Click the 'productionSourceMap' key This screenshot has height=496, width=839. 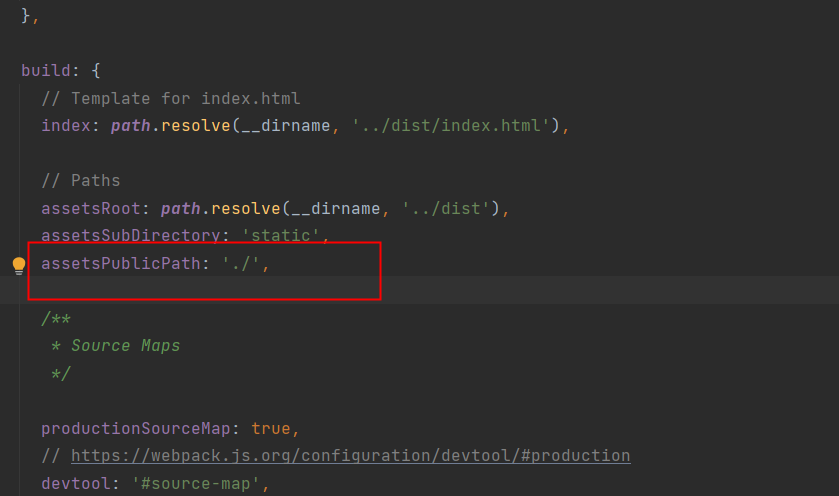click(136, 428)
